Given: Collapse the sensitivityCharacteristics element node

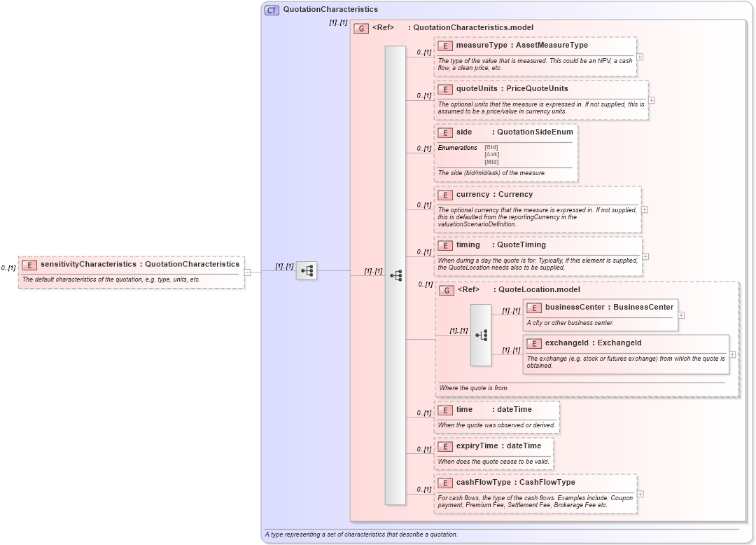Looking at the screenshot, I should point(247,272).
